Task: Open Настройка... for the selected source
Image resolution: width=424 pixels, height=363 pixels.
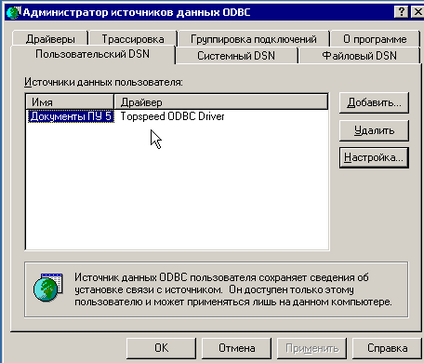Action: (x=374, y=158)
